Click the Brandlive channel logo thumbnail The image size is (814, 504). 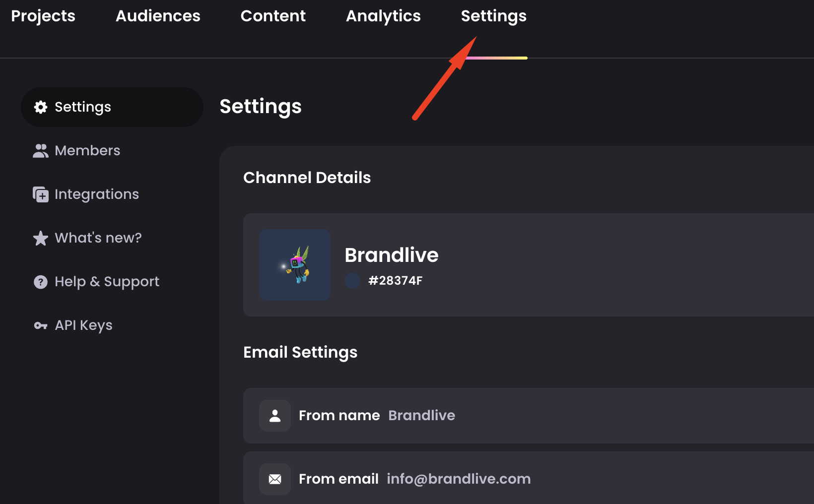click(295, 265)
